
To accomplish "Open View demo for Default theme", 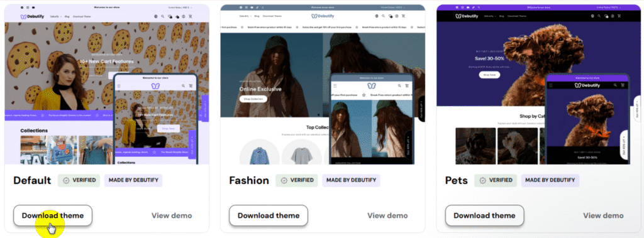I will pos(172,215).
